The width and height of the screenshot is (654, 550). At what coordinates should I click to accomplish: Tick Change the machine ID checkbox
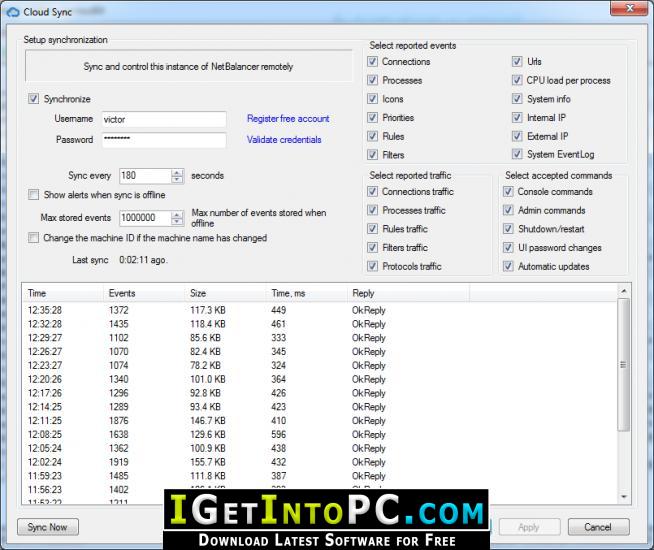(33, 238)
